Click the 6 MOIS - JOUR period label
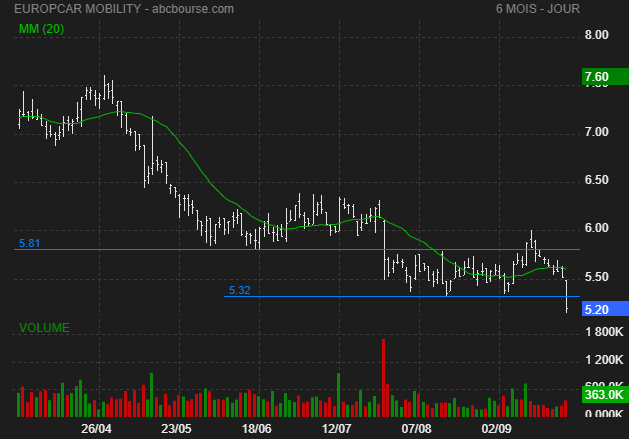Viewport: 629px width, 439px height. (538, 9)
